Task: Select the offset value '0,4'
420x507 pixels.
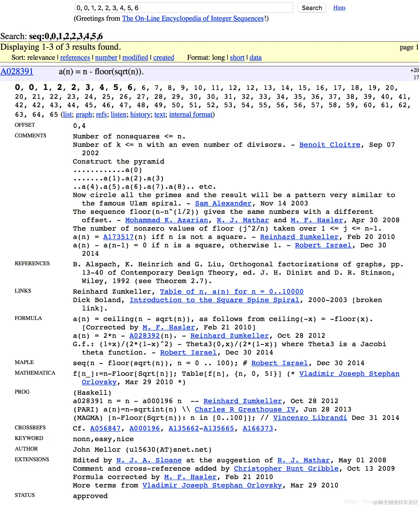Action: (x=79, y=126)
